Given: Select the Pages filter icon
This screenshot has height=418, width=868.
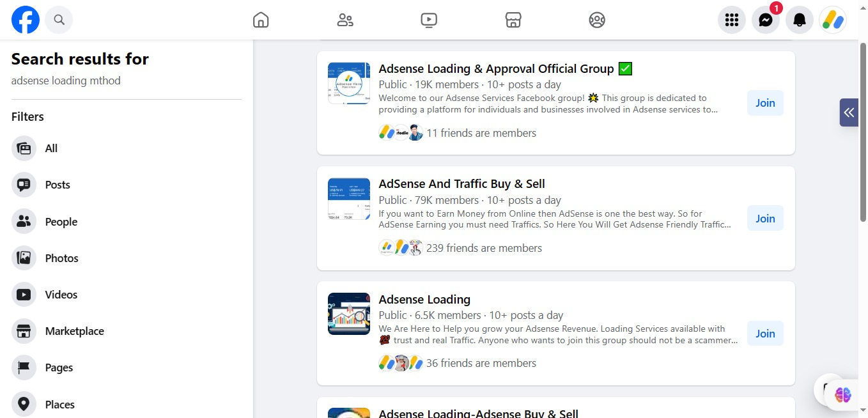Looking at the screenshot, I should 24,368.
